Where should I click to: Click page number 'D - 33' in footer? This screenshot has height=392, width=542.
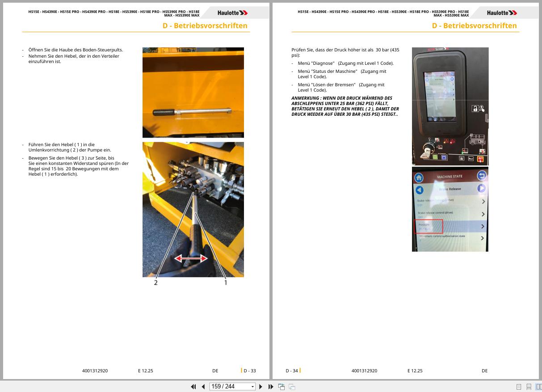(x=249, y=371)
